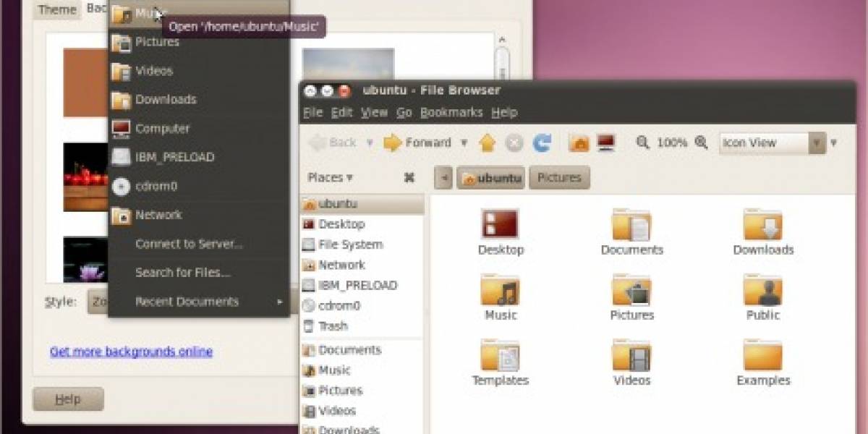The image size is (868, 434).
Task: Open the Places sidebar dropdown
Action: 331,177
